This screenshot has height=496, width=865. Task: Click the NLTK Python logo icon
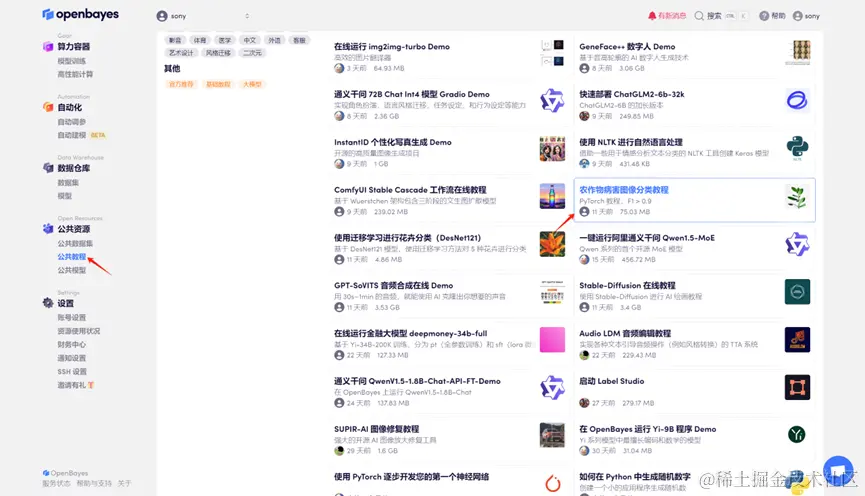point(798,148)
